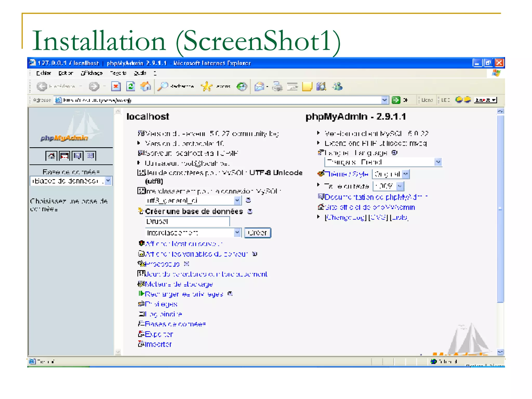Click the Stop button in browser toolbar
Viewport: 532px width, 399px height.
116,87
